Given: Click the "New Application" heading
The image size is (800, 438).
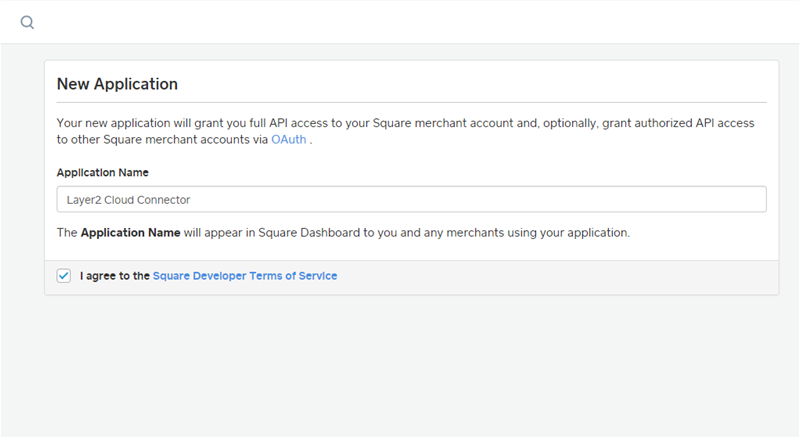Looking at the screenshot, I should tap(117, 84).
